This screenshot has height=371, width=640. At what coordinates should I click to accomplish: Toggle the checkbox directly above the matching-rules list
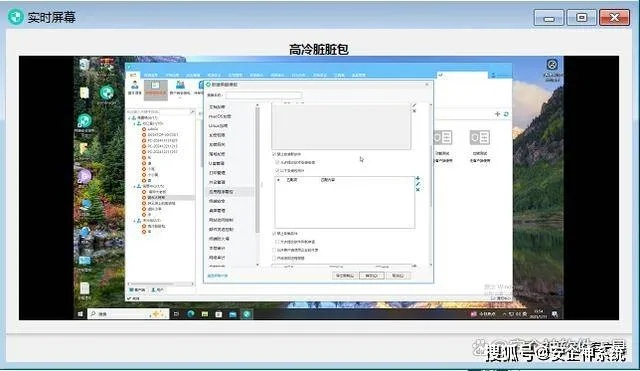(x=278, y=171)
